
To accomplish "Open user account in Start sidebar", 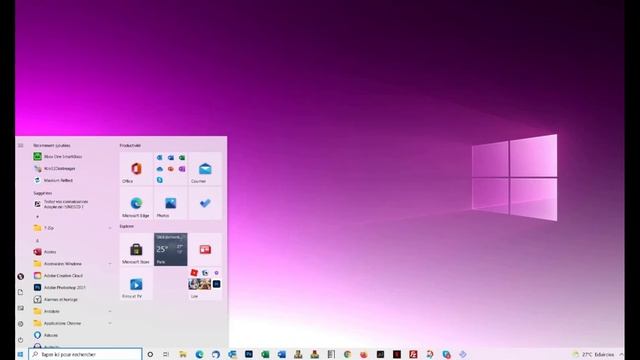I will click(21, 276).
